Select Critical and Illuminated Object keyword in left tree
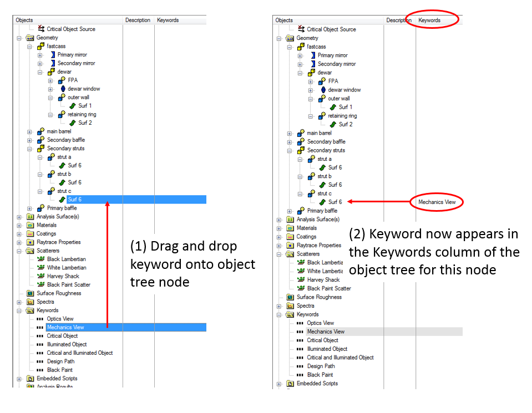The width and height of the screenshot is (532, 413). 79,353
